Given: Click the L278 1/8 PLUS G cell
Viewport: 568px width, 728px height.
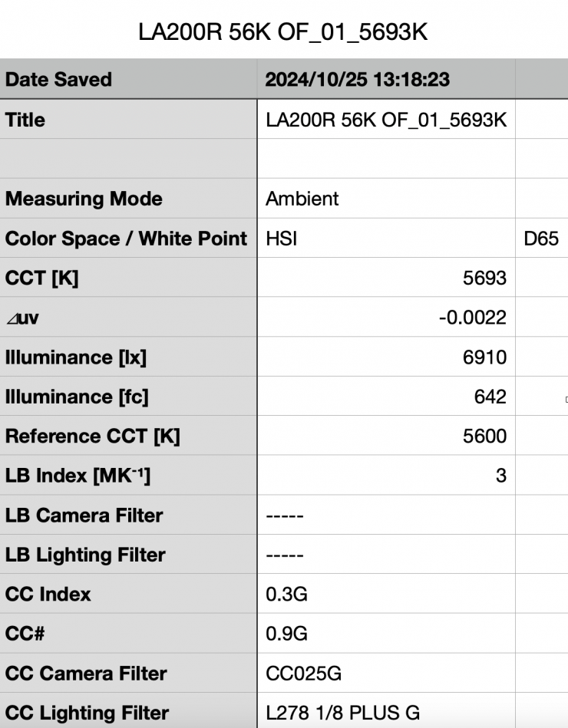Looking at the screenshot, I should coord(386,713).
